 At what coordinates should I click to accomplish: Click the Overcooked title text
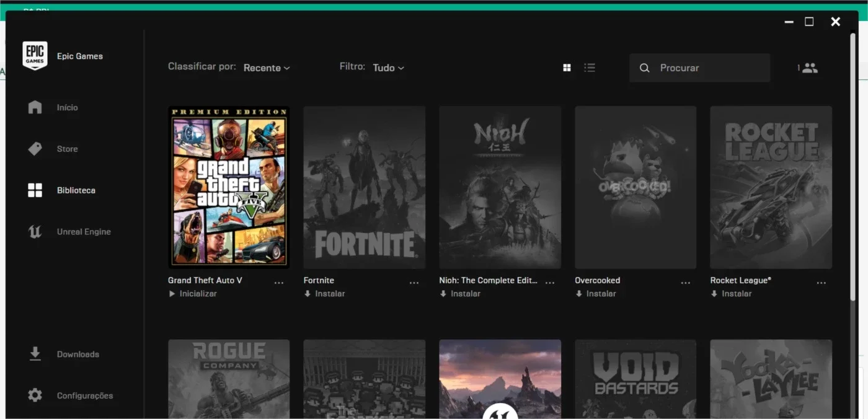coord(598,280)
